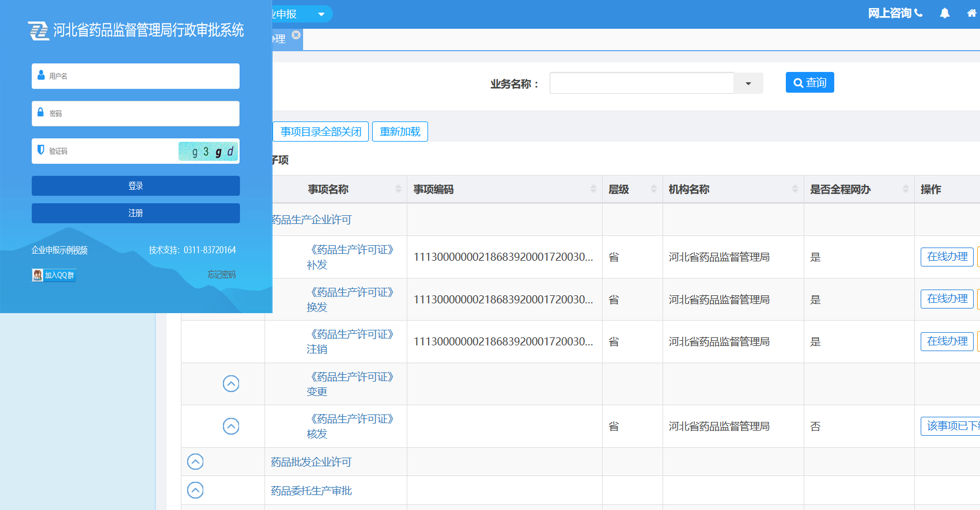Click 在线办理 for 《药品生产许可证》换发
Screen dimensions: 980x510
point(947,299)
